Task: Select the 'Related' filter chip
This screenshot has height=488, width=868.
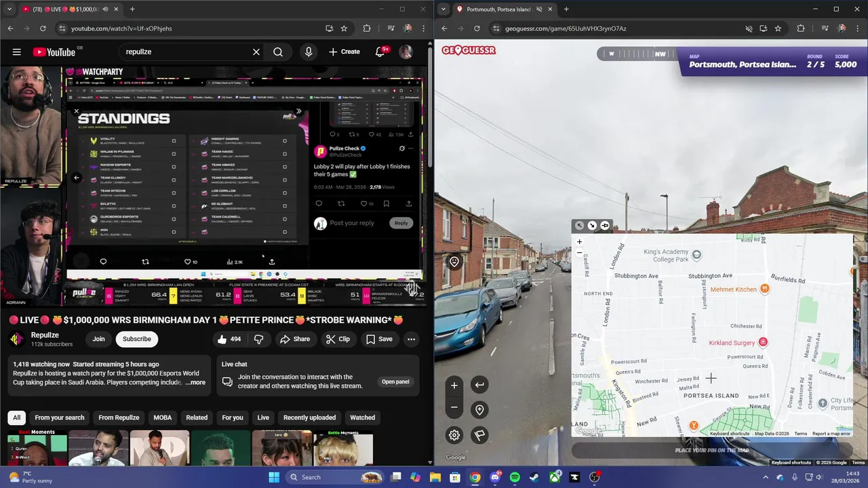Action: [x=197, y=418]
